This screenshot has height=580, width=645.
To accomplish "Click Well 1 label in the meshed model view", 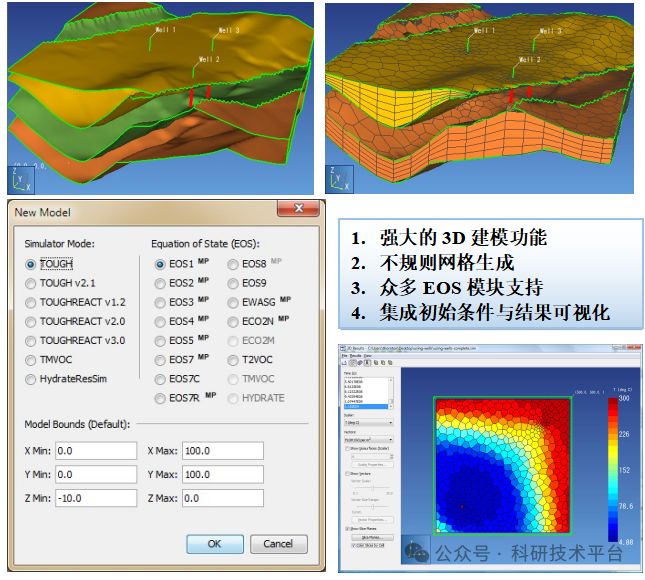I will 485,30.
